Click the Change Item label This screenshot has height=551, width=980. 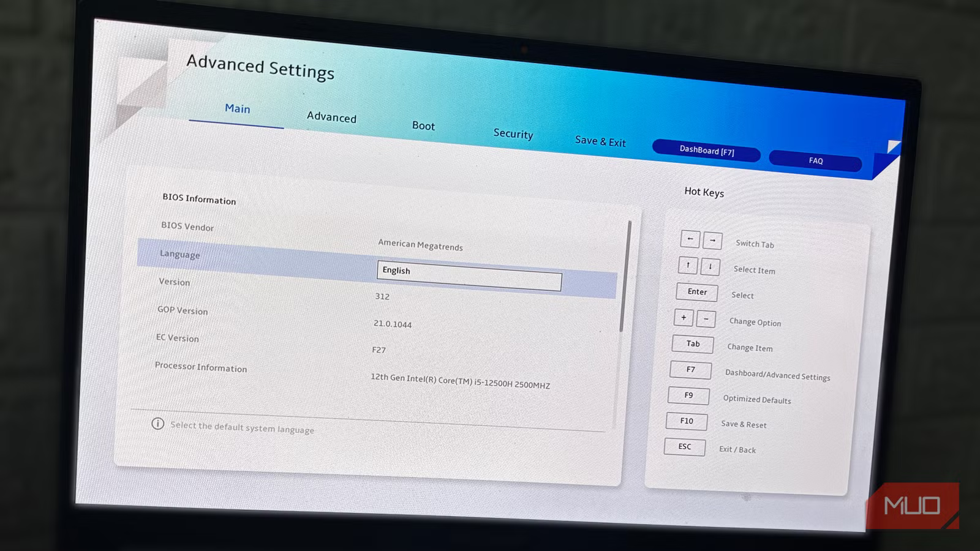click(x=750, y=348)
